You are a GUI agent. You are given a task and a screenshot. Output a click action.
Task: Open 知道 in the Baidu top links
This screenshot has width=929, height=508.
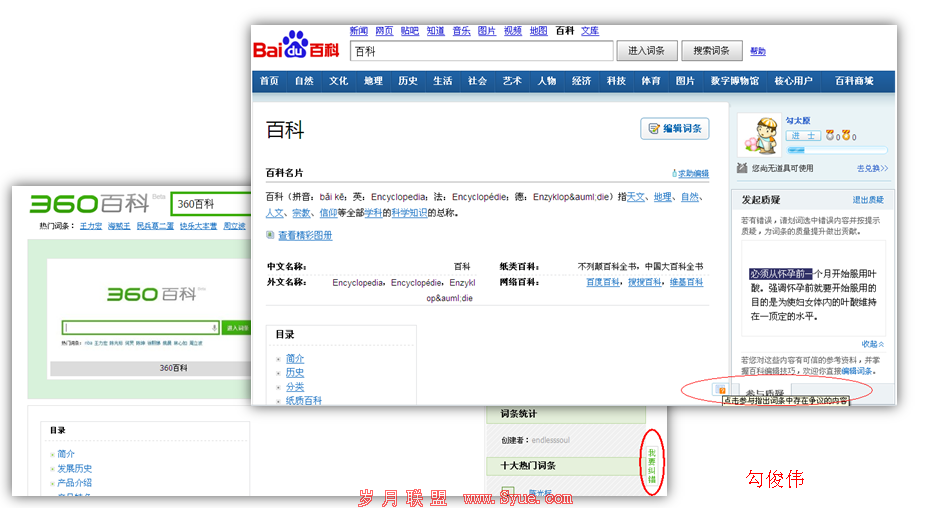435,31
